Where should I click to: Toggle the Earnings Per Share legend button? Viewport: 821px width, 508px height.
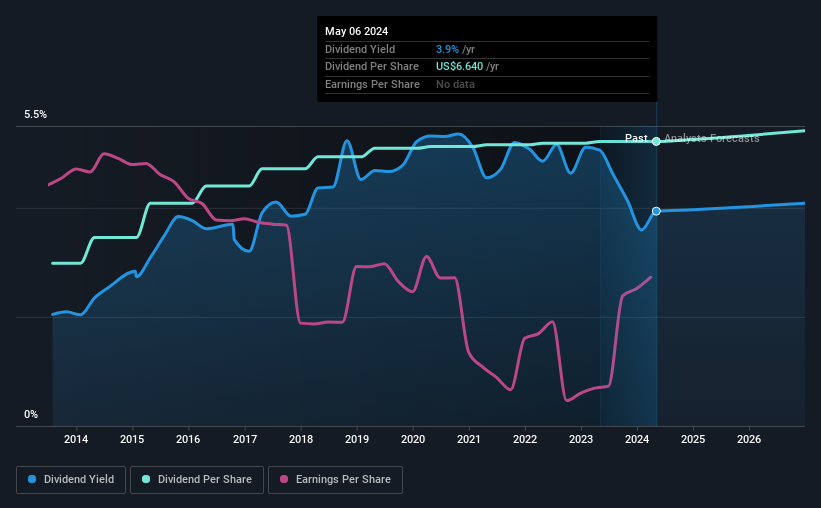(335, 480)
